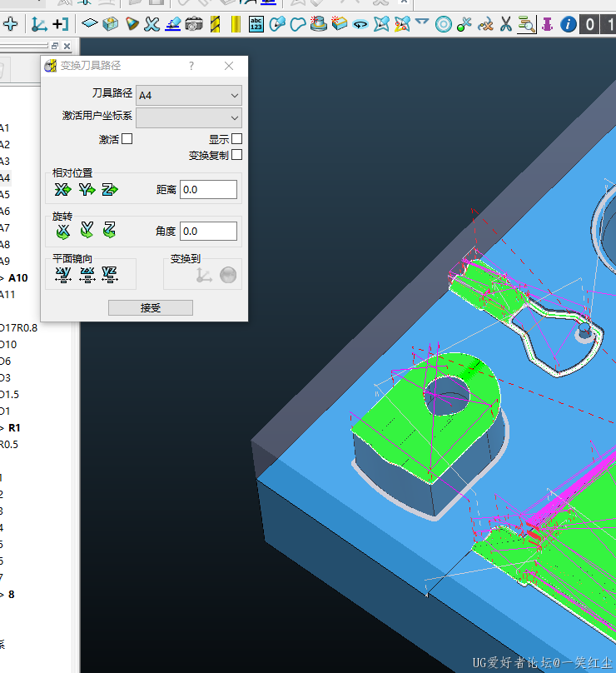Toggle the 变换复制 checkbox

click(x=236, y=155)
